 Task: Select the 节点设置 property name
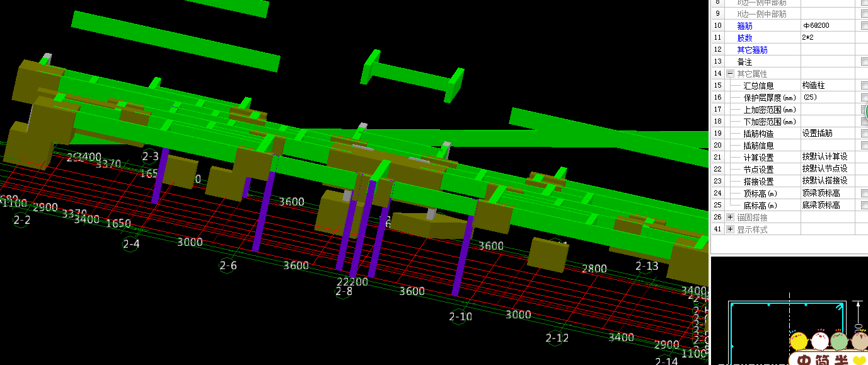pos(758,169)
